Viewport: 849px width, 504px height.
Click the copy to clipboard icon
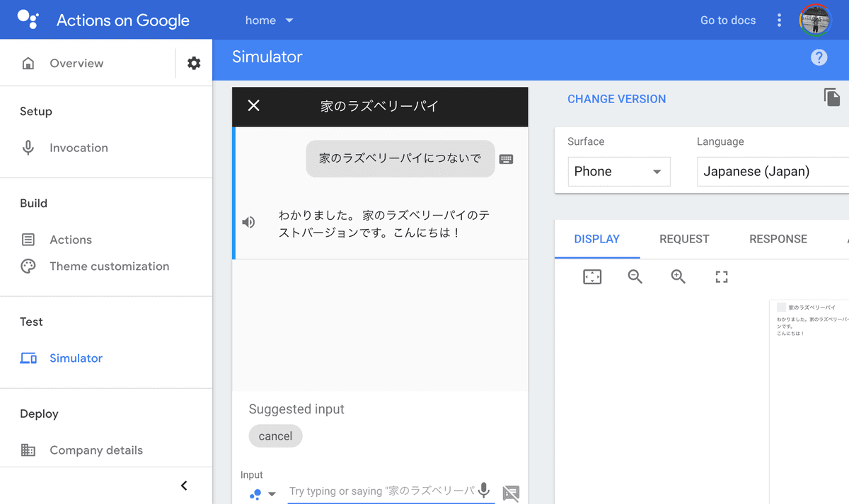[832, 98]
